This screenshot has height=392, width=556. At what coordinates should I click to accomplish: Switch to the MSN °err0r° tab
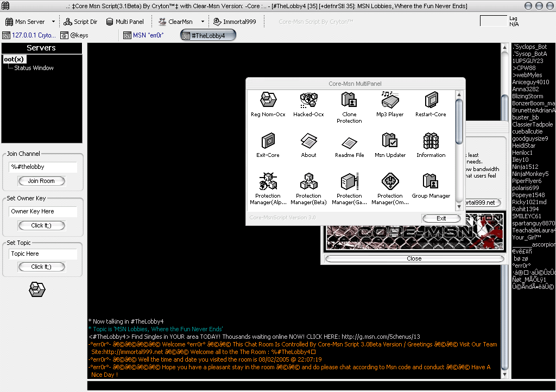[x=143, y=35]
